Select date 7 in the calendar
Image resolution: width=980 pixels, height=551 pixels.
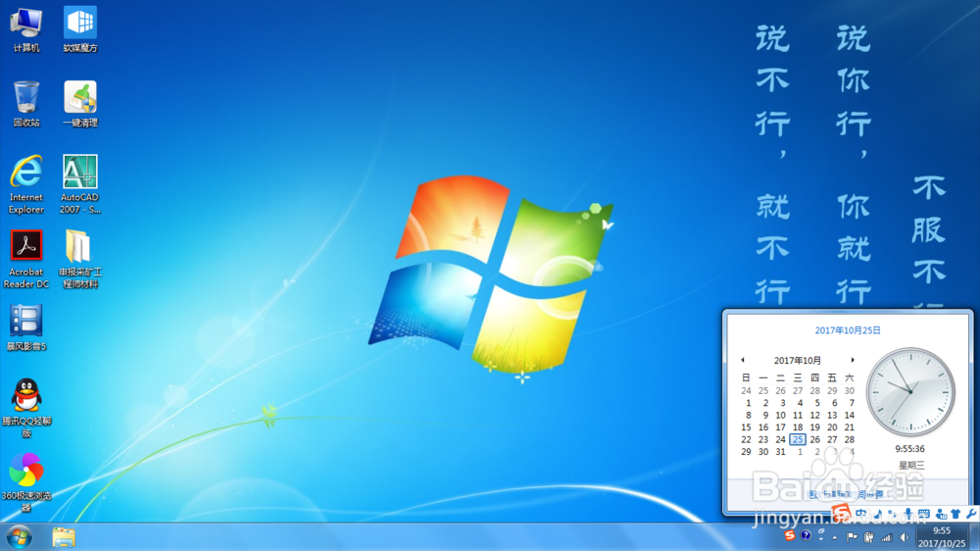(851, 403)
